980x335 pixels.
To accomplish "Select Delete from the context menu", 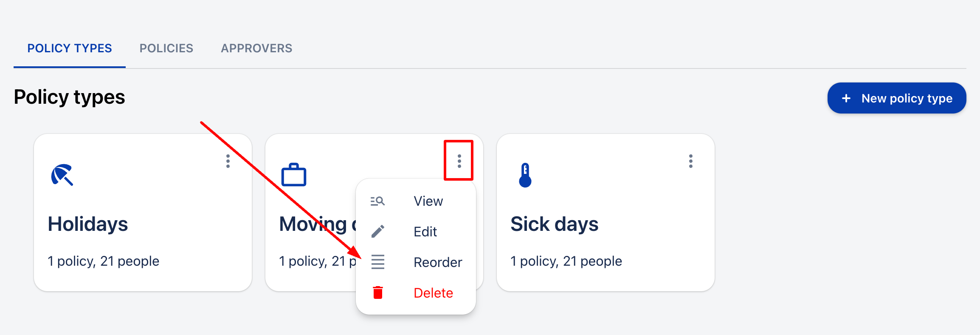I will click(433, 293).
